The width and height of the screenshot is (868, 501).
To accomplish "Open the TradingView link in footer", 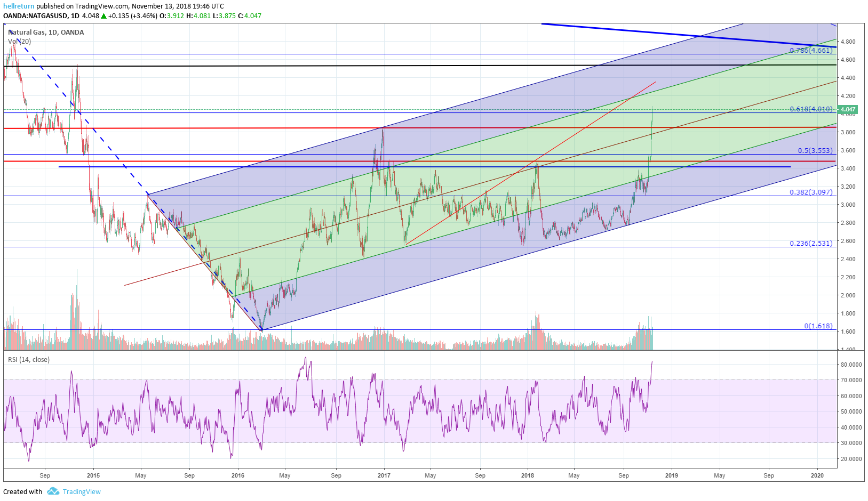I will [82, 491].
